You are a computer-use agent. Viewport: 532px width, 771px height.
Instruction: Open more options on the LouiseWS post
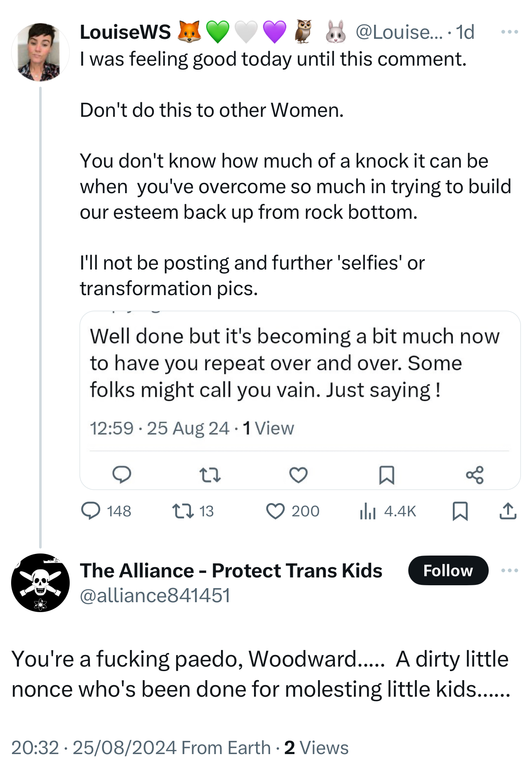(x=509, y=32)
